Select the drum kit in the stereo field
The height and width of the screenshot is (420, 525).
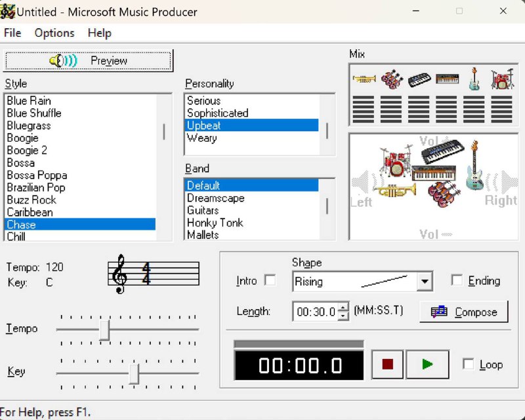point(396,161)
